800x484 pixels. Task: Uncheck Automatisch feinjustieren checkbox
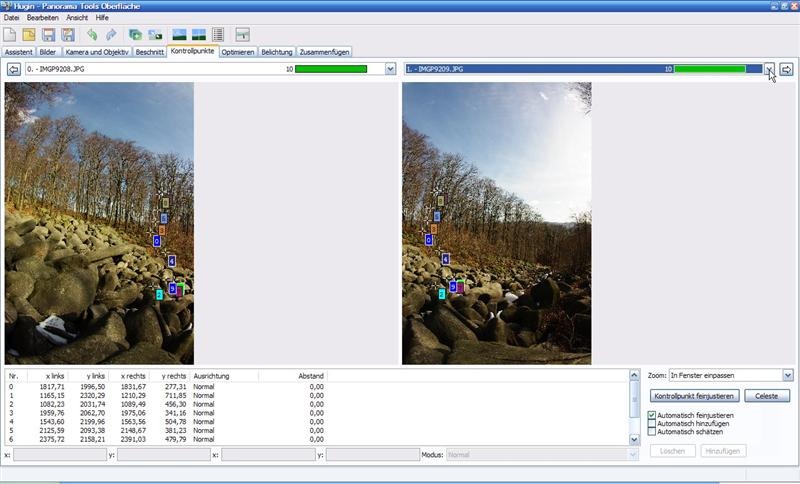point(652,415)
